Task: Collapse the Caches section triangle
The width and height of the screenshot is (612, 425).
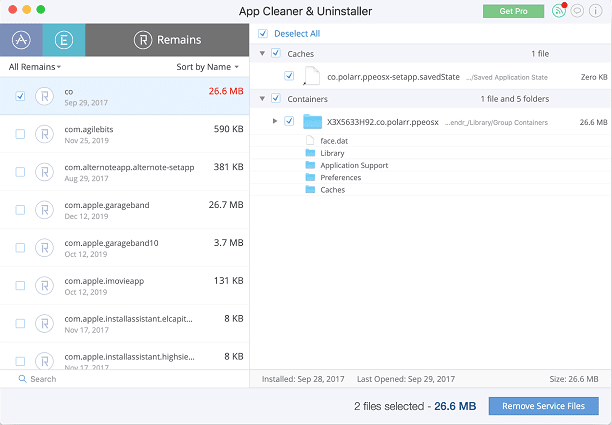Action: point(263,53)
